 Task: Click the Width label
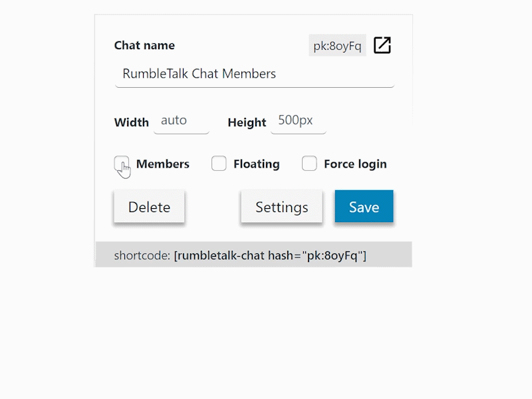(x=131, y=122)
